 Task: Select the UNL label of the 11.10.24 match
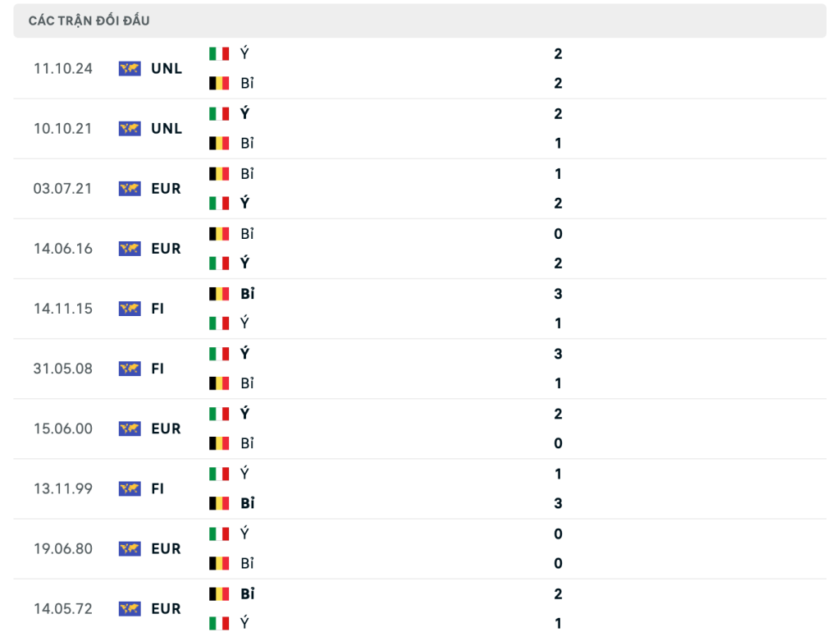pyautogui.click(x=167, y=69)
